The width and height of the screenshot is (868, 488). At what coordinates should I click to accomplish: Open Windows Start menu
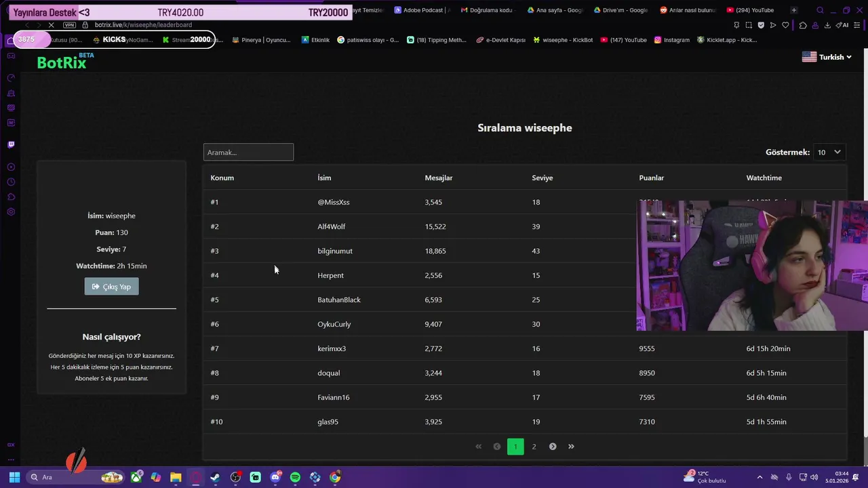click(14, 477)
